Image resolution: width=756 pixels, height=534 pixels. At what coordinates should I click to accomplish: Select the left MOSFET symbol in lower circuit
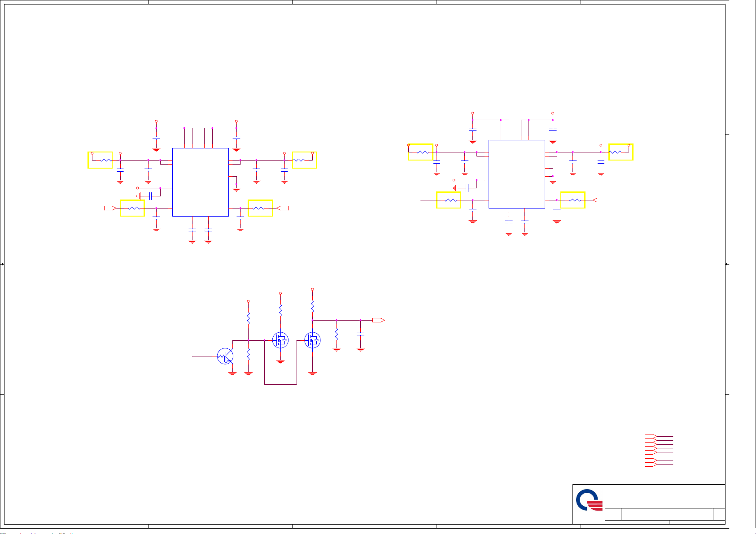tap(280, 340)
